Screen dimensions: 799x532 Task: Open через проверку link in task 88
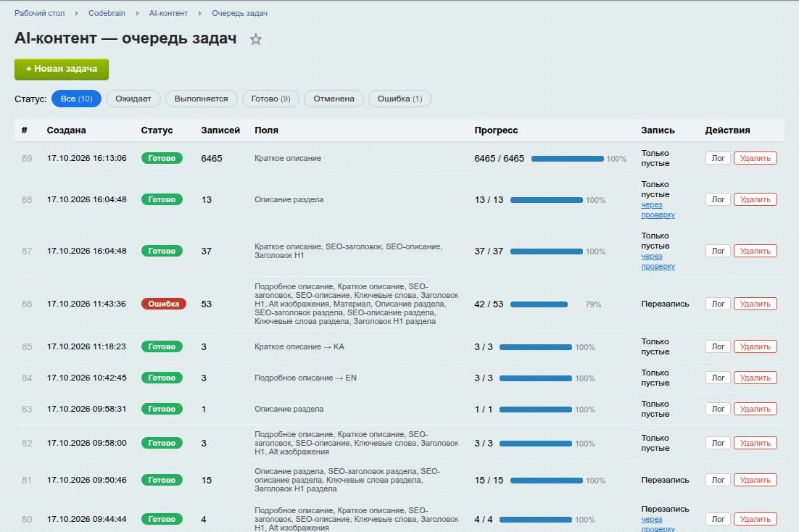click(x=658, y=210)
